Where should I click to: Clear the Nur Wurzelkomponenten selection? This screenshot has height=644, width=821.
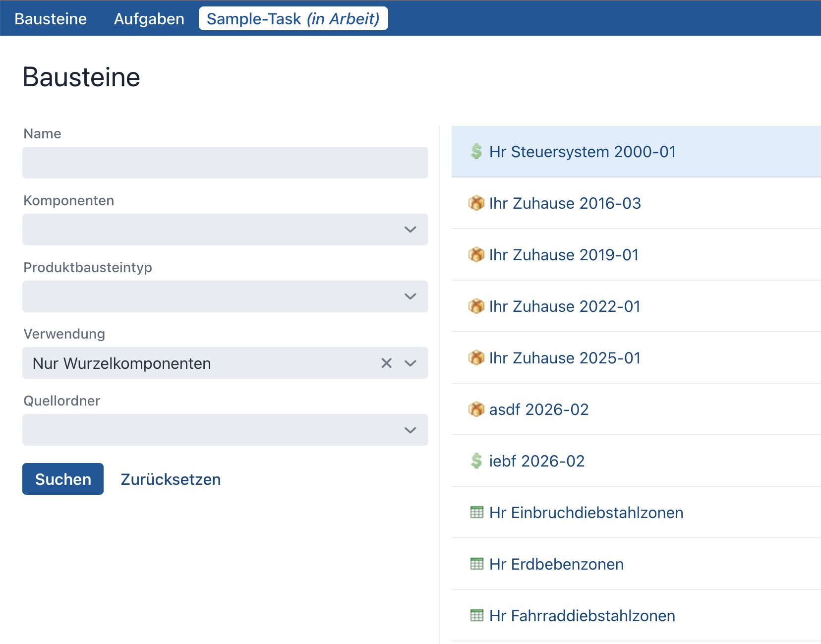387,363
